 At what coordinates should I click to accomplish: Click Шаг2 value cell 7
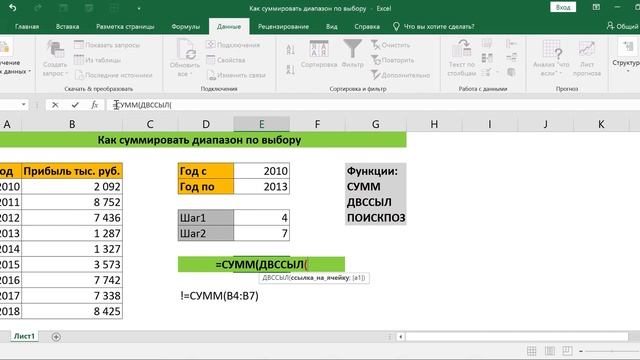coord(262,233)
